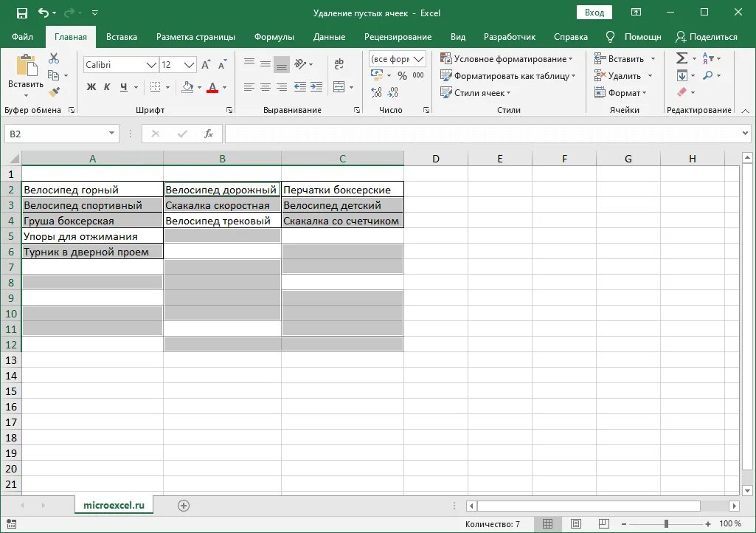
Task: Expand Форматировать как таблицу menu
Action: coord(507,76)
